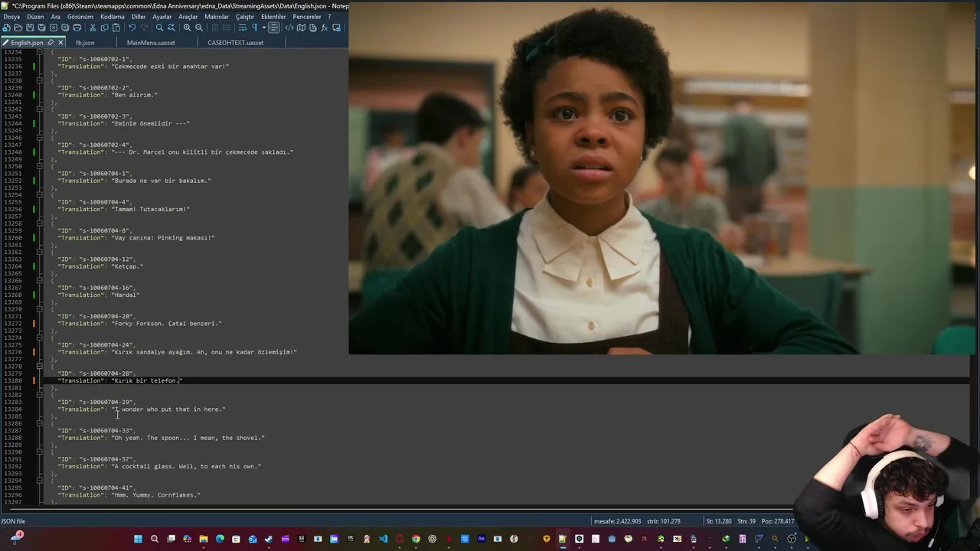Pin the English.json tab
The height and width of the screenshot is (551, 980).
point(51,43)
